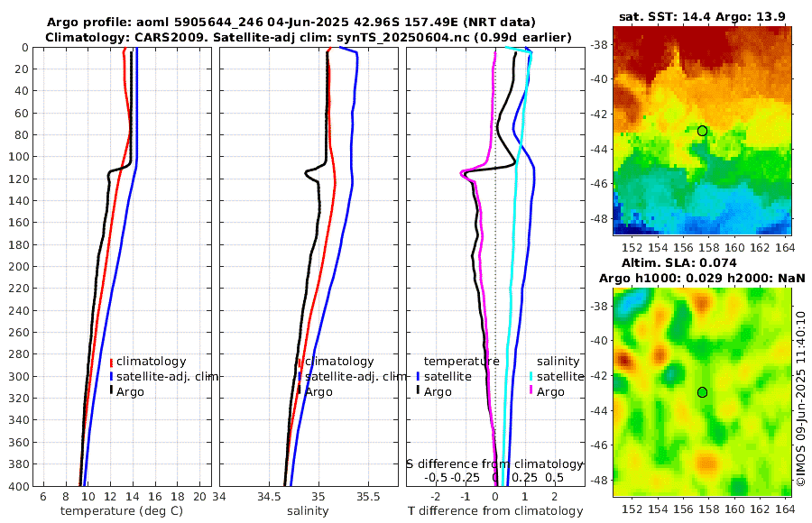Click the temperature axis tick label '18'
The height and width of the screenshot is (523, 812).
coord(178,497)
